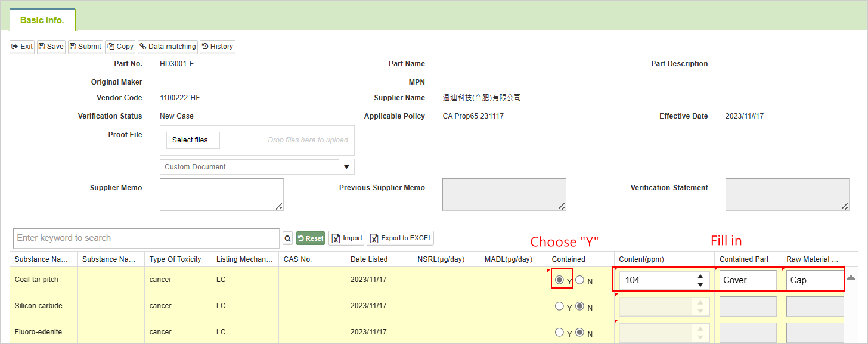Click MADL(µg/day) column header
The image size is (868, 344).
coord(513,259)
